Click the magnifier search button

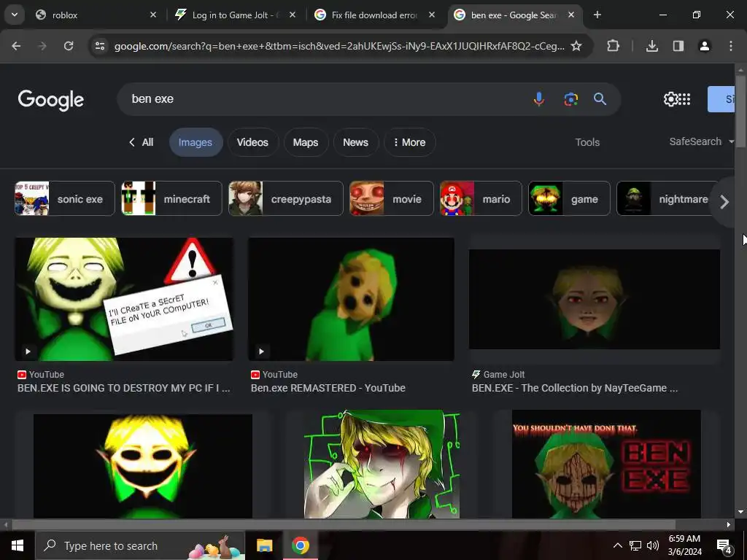[600, 99]
